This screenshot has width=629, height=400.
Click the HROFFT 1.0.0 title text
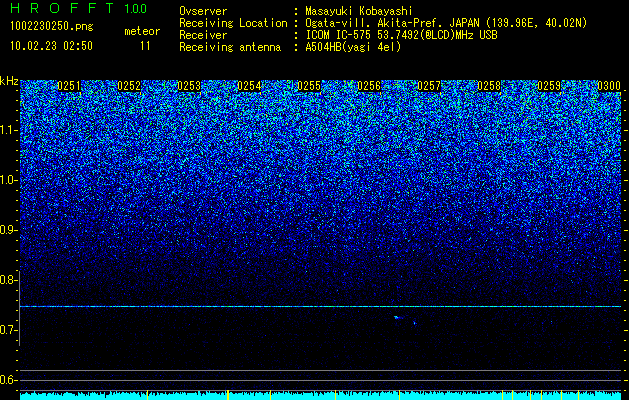[79, 8]
